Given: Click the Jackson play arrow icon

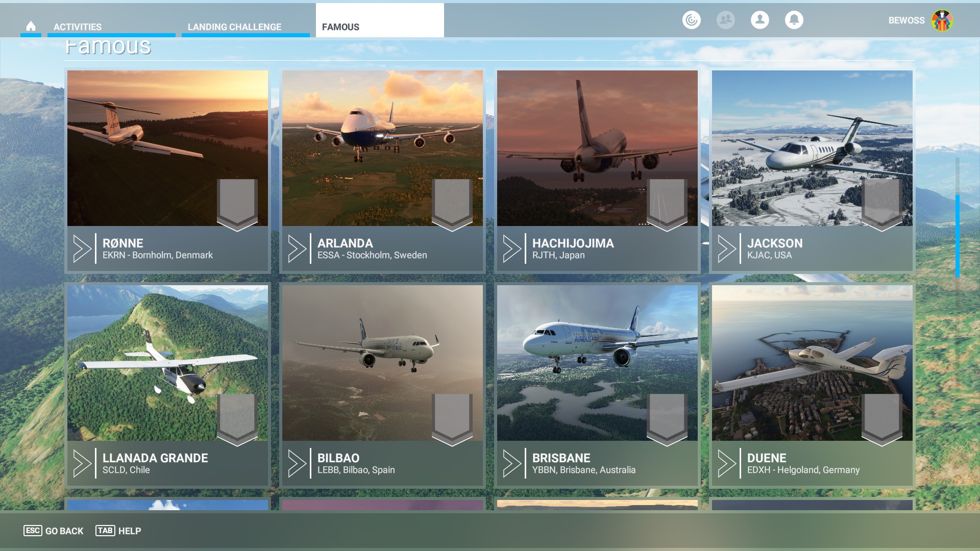Looking at the screenshot, I should click(727, 248).
